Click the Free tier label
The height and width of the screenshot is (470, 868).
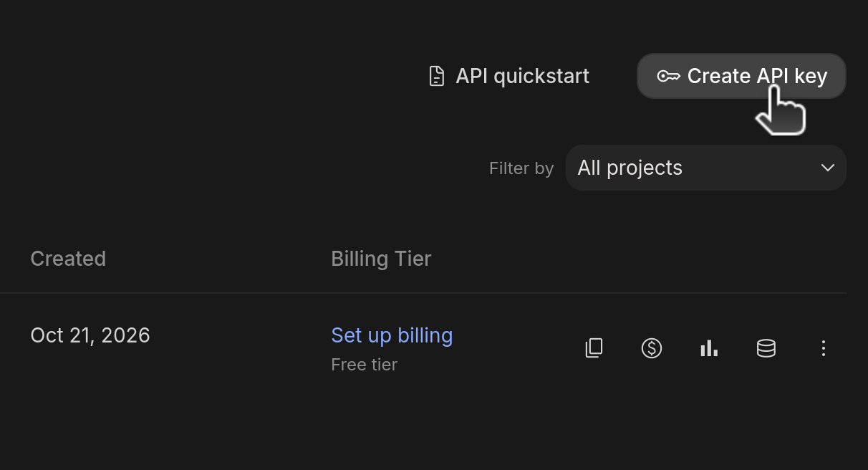pos(364,365)
